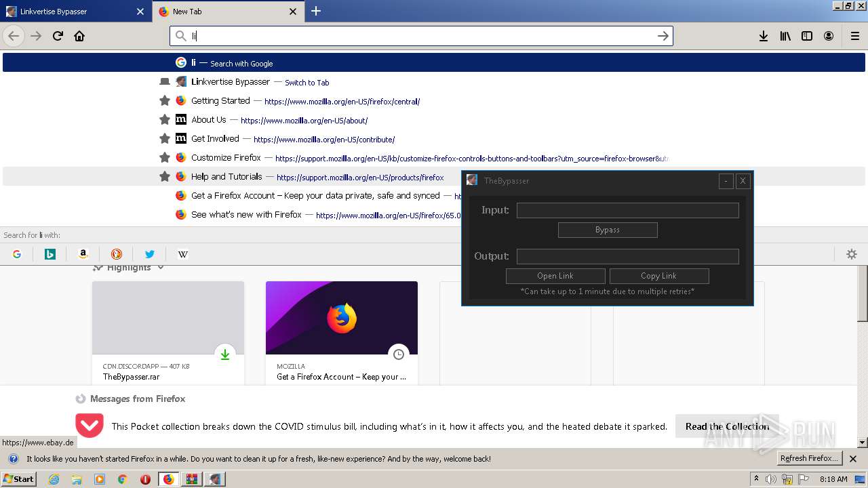Launch Opera from the taskbar
Image resolution: width=868 pixels, height=488 pixels.
coord(145,479)
